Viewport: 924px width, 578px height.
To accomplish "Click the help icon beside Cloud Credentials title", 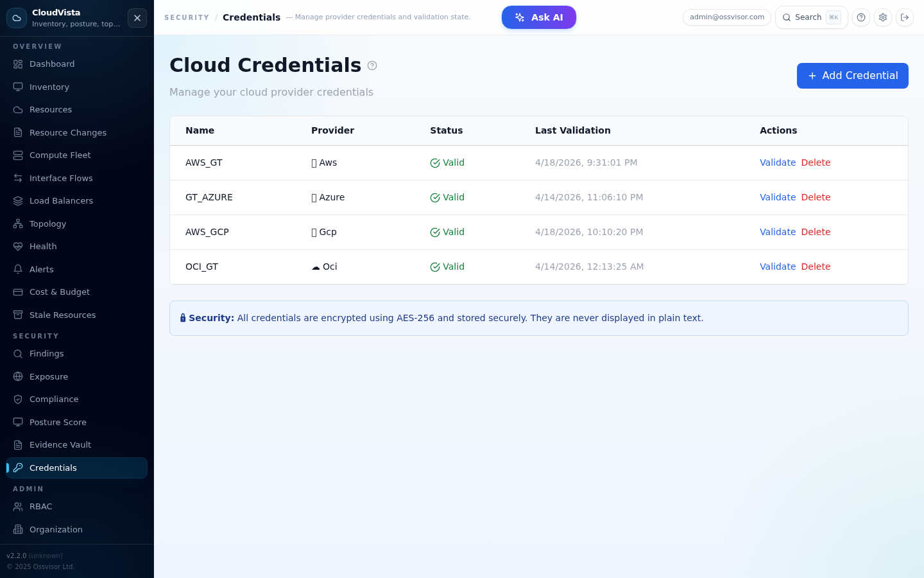I will pyautogui.click(x=372, y=66).
